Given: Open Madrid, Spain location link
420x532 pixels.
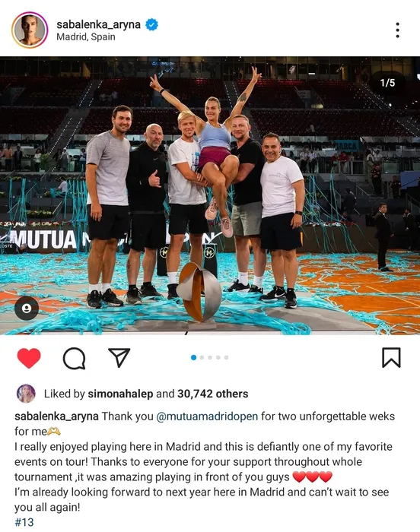Looking at the screenshot, I should click(x=86, y=36).
